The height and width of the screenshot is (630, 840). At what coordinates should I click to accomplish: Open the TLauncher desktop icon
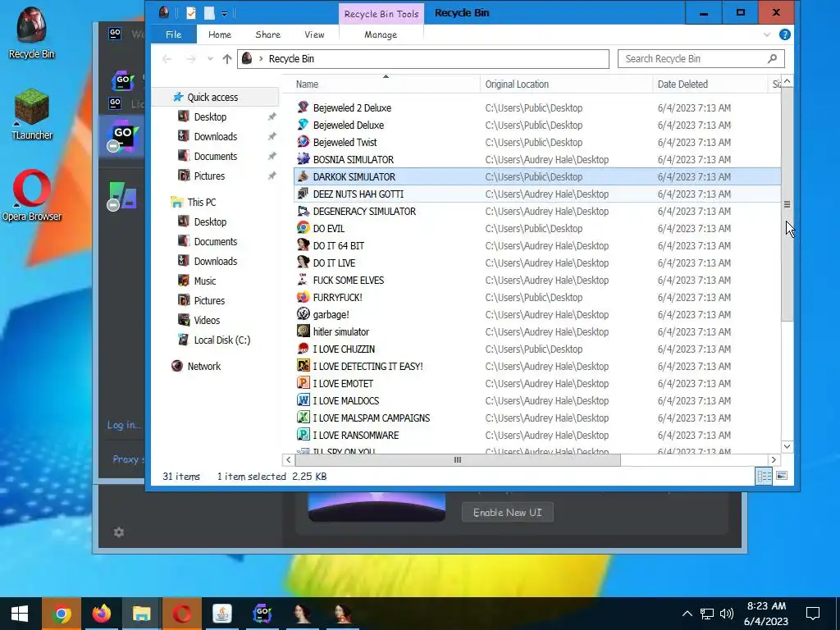click(32, 115)
